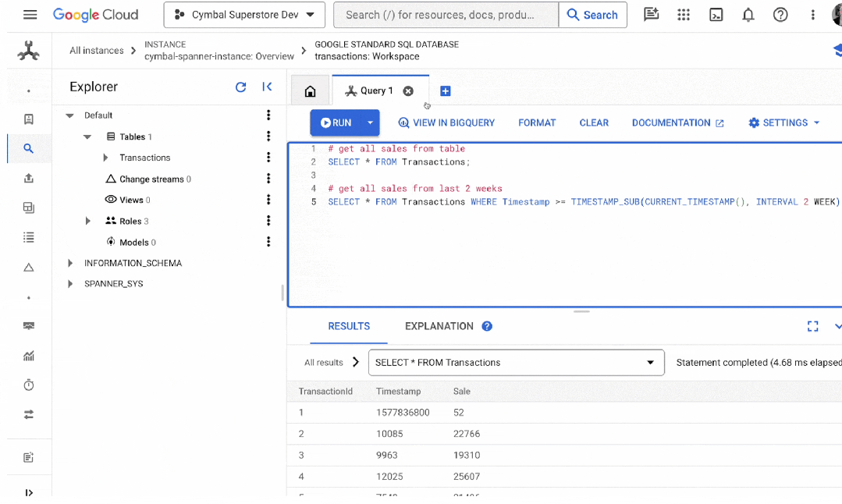Expand the Transactions table node
842x504 pixels.
click(105, 158)
